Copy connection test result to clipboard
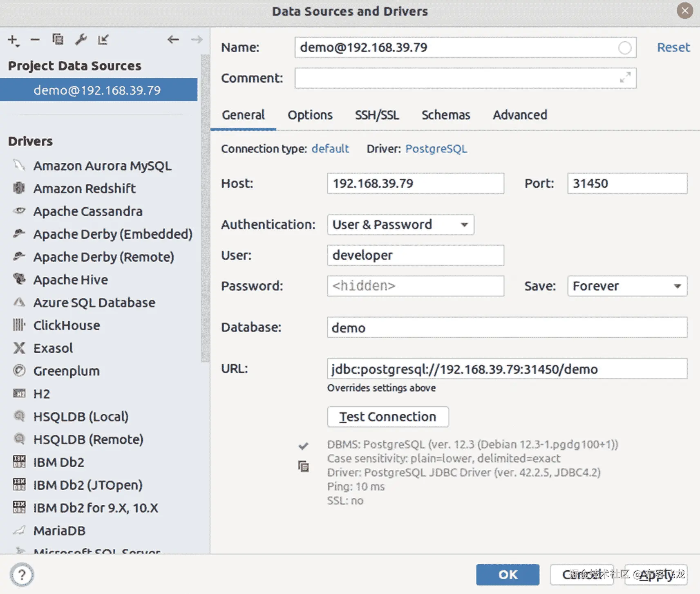Image resolution: width=700 pixels, height=594 pixels. [x=303, y=466]
